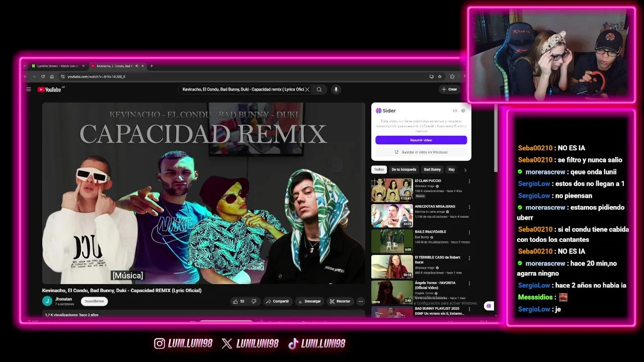The image size is (644, 362).
Task: Click the Descargar button
Action: pos(309,301)
